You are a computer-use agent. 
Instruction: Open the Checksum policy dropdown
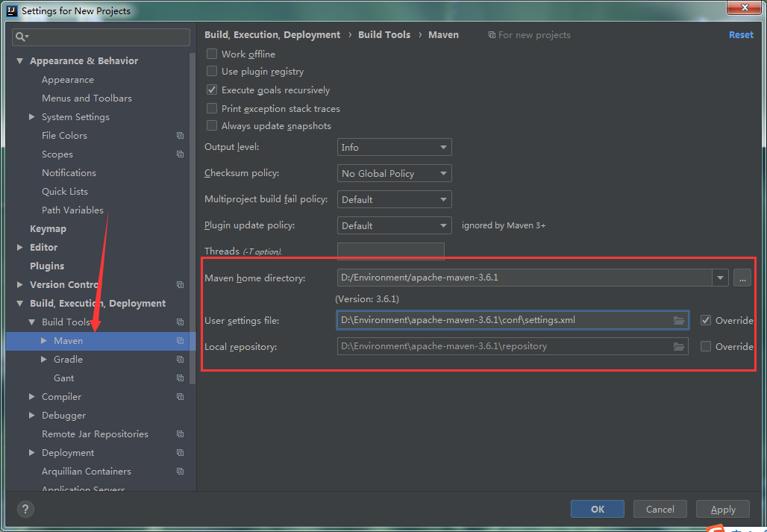(x=394, y=173)
